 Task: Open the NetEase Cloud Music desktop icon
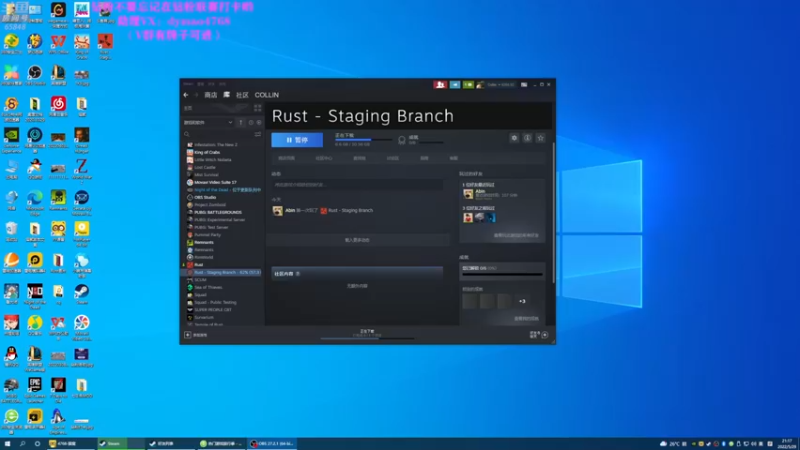coord(58,107)
